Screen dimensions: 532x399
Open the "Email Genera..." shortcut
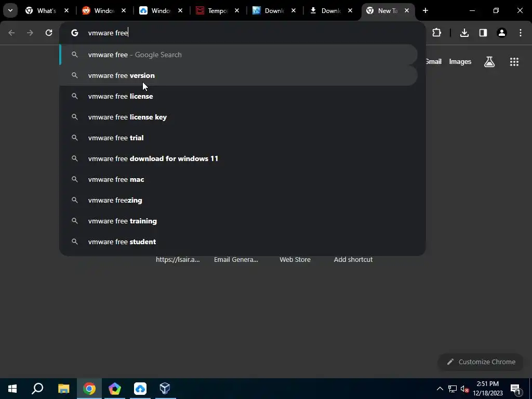pos(236,259)
